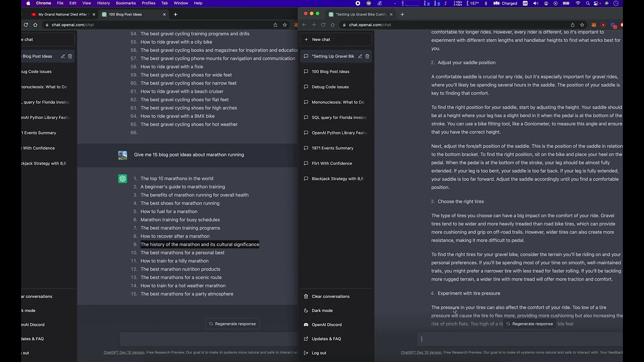Click the chat bubble icon beside Debug Code Issues in right window

point(306,87)
